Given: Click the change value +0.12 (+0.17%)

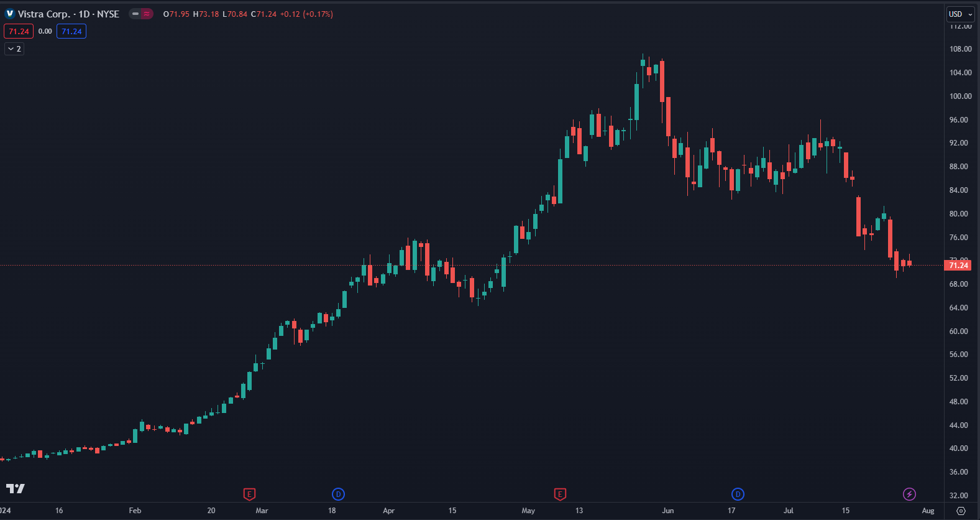Looking at the screenshot, I should point(306,14).
